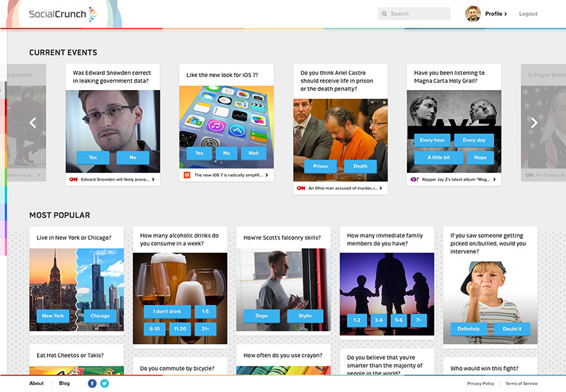Expand Ohio man article link arrow
566x392 pixels.
pyautogui.click(x=381, y=188)
